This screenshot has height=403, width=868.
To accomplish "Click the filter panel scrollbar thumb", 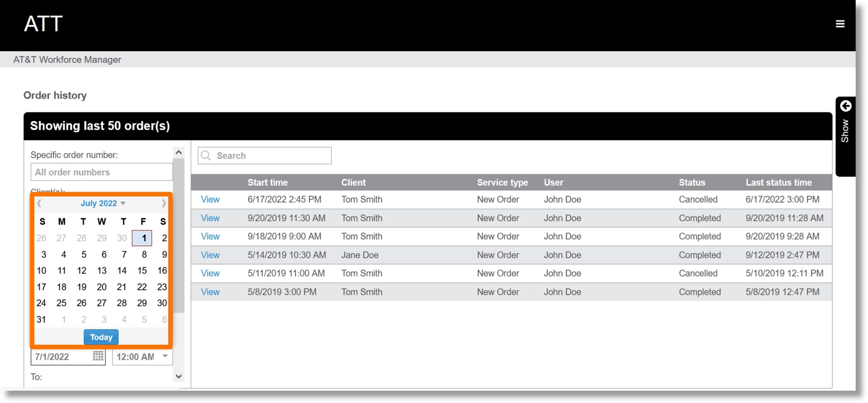I will pyautogui.click(x=179, y=235).
